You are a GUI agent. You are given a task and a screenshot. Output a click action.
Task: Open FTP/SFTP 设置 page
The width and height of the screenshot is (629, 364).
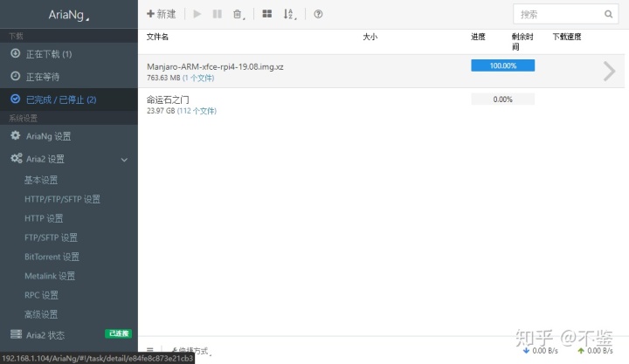tap(51, 237)
